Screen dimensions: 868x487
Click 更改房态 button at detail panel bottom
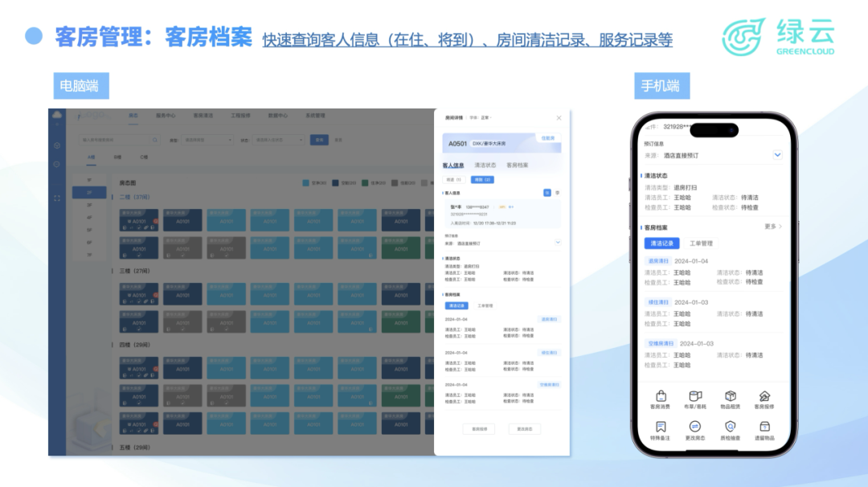(525, 429)
